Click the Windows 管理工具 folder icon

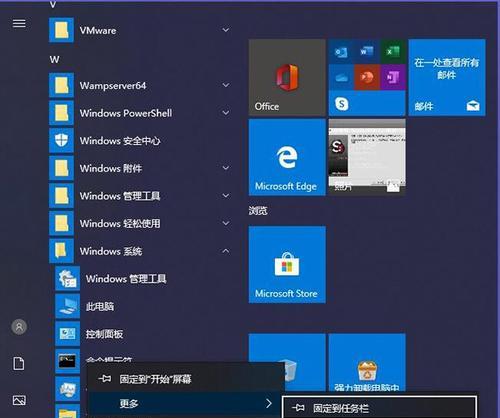pos(61,196)
